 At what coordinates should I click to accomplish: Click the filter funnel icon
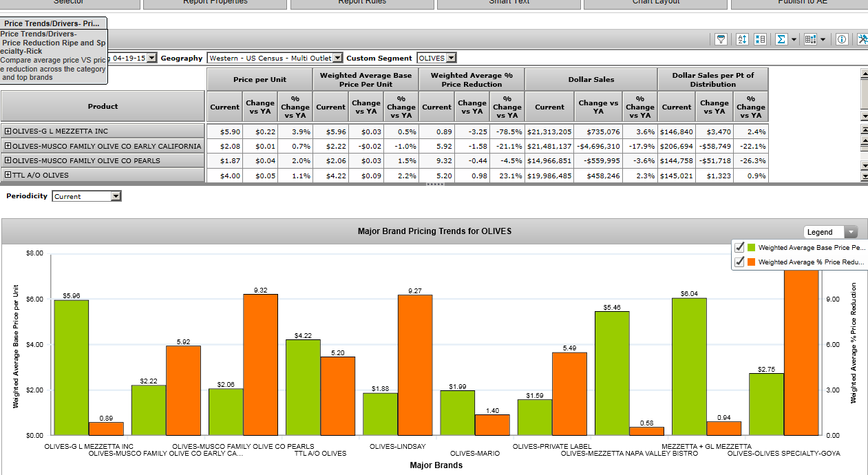(721, 39)
